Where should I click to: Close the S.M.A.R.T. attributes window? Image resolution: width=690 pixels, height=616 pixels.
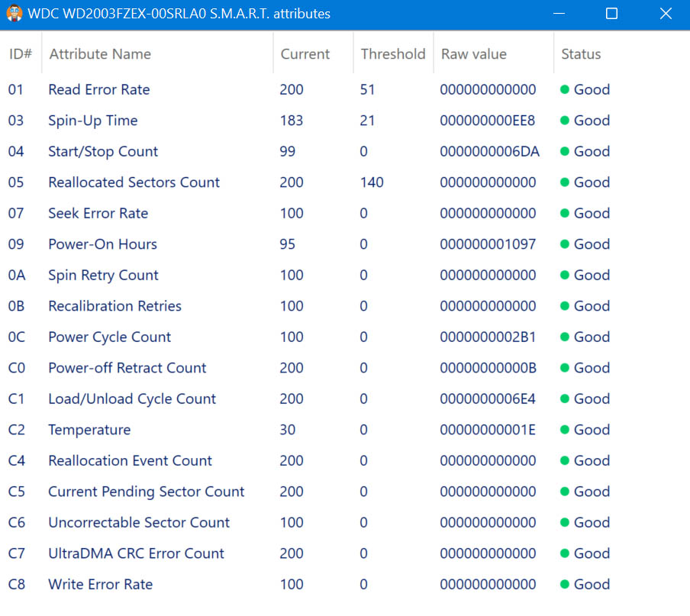coord(666,13)
